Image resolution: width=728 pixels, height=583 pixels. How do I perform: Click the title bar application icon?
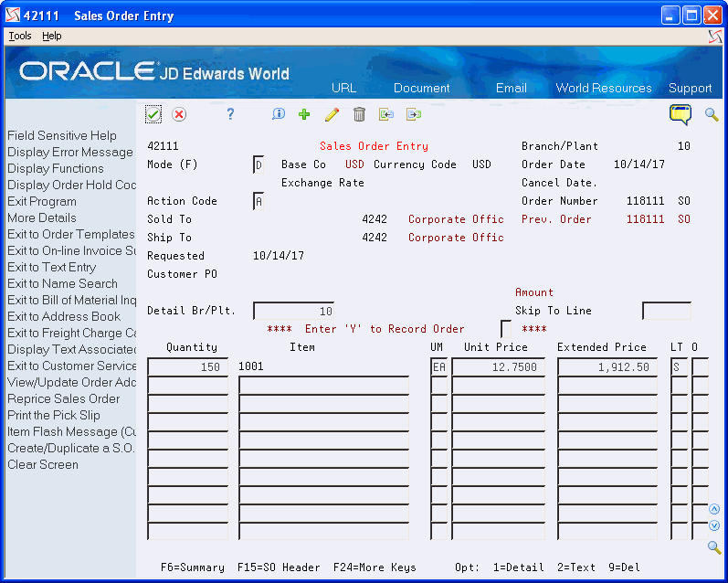13,16
